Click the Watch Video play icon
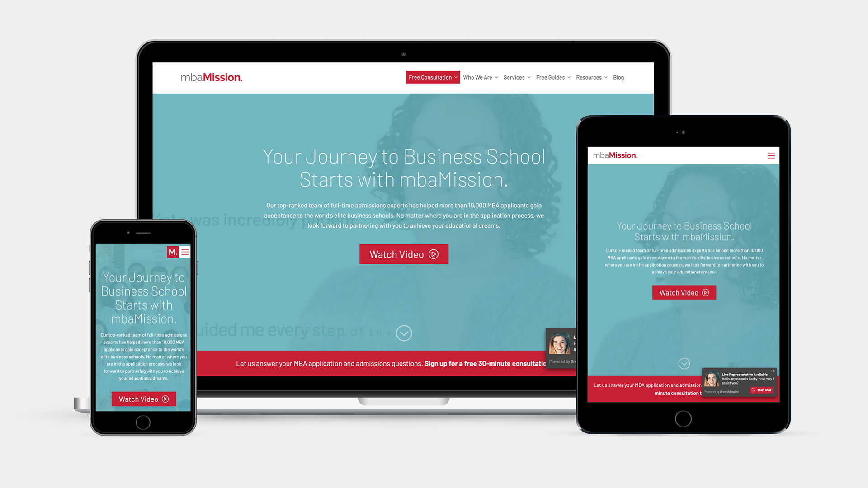The width and height of the screenshot is (868, 488). pos(434,254)
